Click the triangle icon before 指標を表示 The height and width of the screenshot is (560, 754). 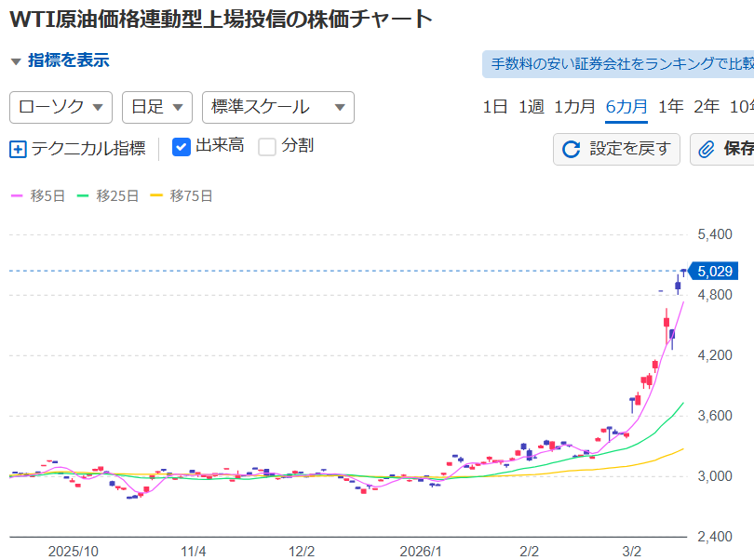point(15,61)
